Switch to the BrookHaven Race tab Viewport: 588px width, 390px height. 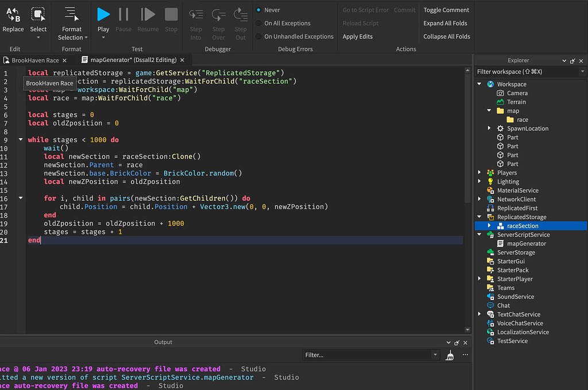pos(36,60)
